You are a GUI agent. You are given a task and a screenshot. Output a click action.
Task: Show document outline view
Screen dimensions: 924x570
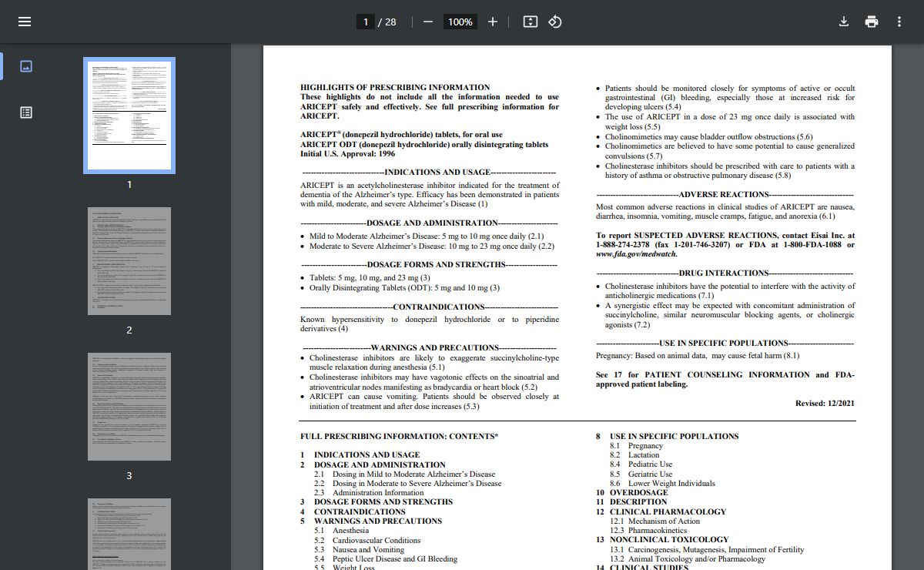26,112
